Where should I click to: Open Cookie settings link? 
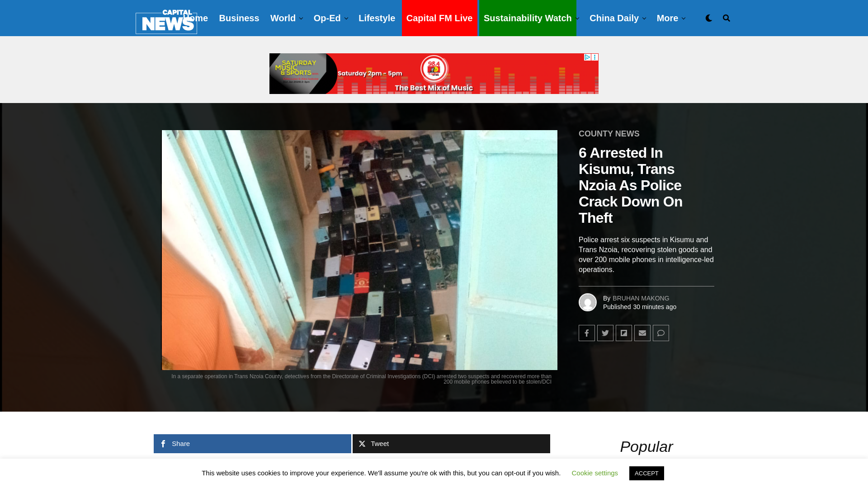coord(594,473)
